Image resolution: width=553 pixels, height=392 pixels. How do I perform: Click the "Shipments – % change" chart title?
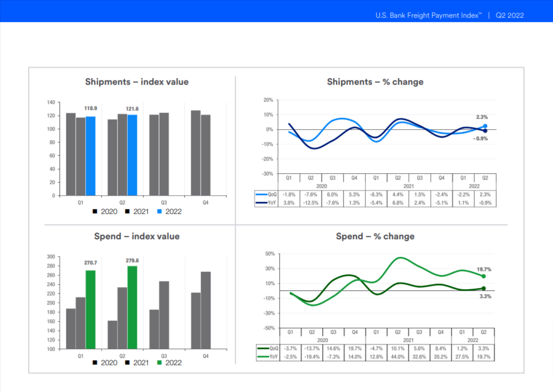[375, 82]
